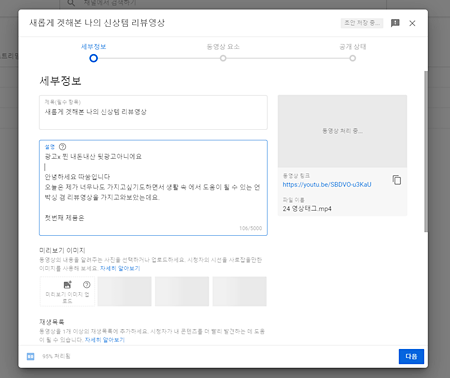Click the search icon in background page
The image size is (450, 378).
click(71, 3)
